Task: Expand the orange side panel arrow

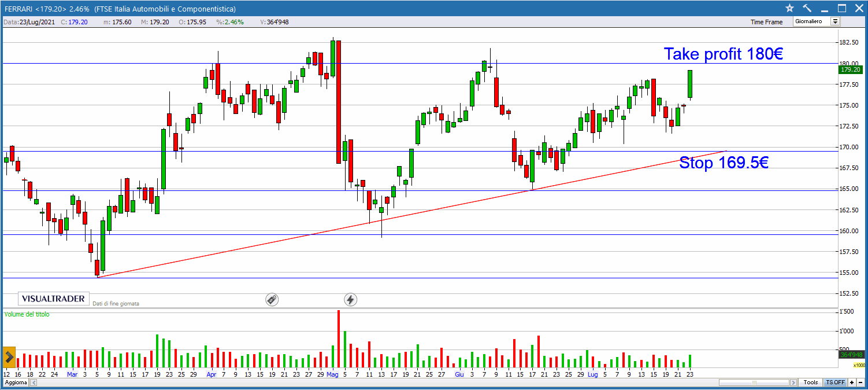Action: pyautogui.click(x=9, y=358)
